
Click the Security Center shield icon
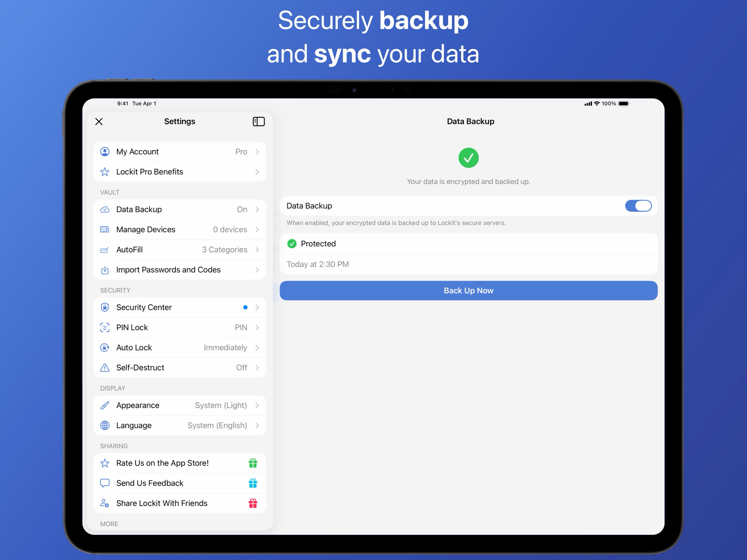[105, 307]
